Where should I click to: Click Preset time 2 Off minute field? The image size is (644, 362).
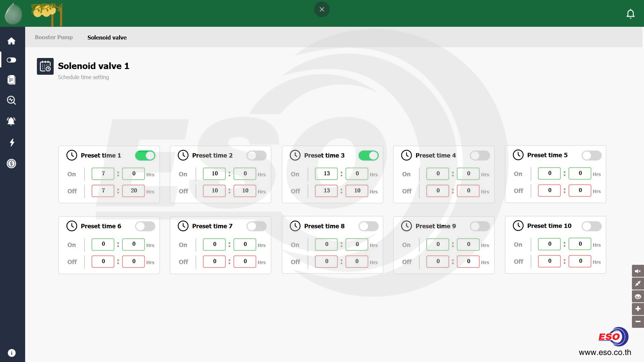tap(245, 191)
